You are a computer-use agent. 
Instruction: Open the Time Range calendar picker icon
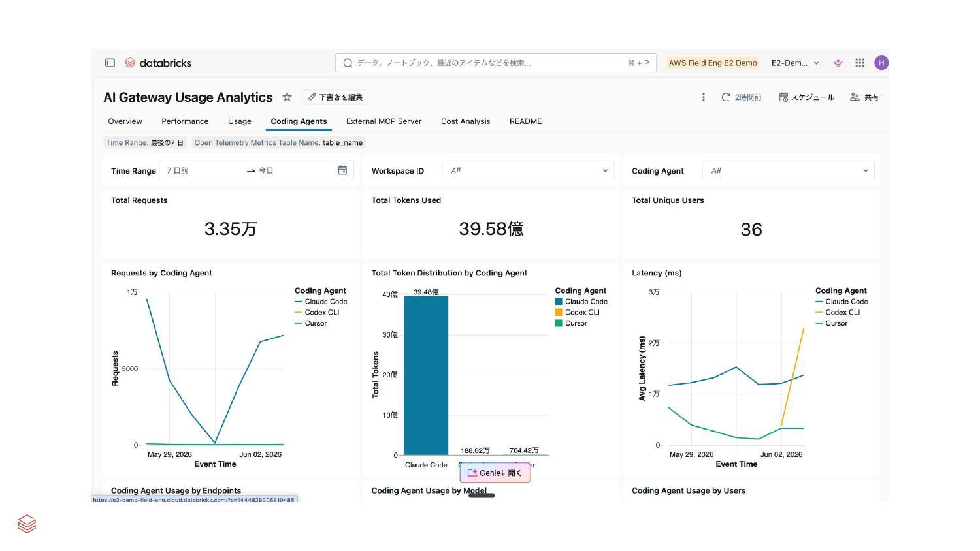point(342,170)
